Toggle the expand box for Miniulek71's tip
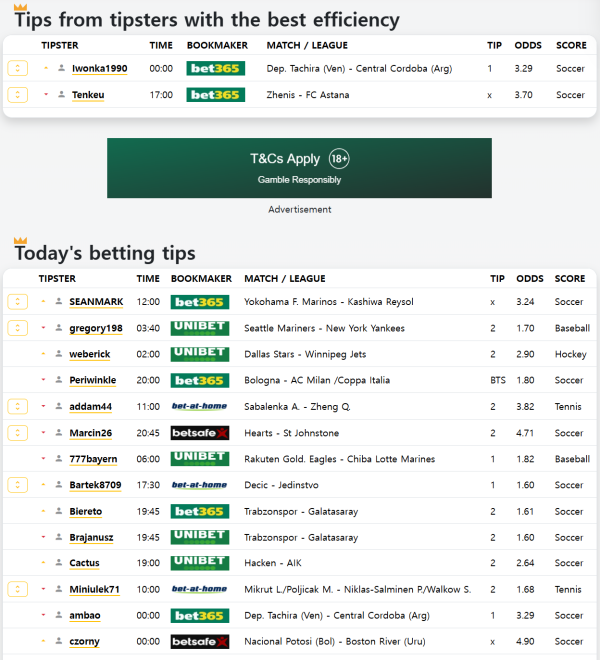 (x=17, y=589)
